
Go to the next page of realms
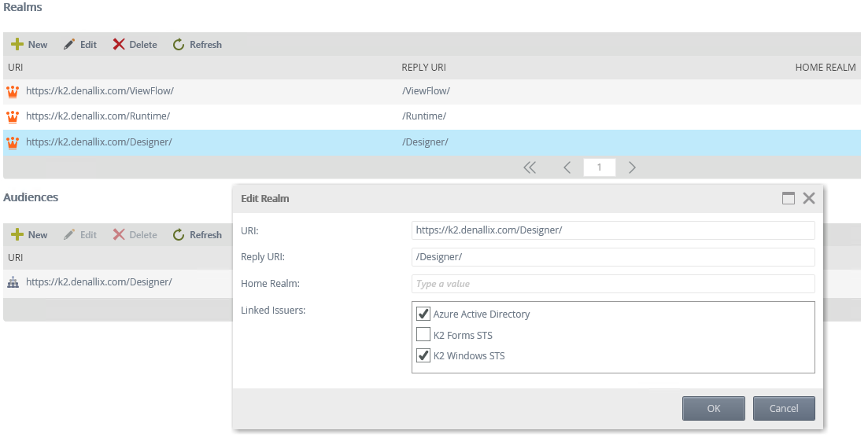point(632,167)
